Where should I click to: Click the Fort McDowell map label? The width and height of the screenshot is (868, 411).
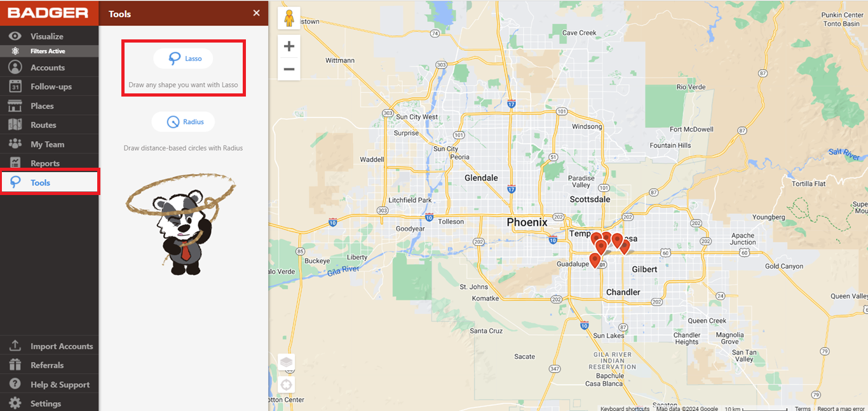pos(691,130)
